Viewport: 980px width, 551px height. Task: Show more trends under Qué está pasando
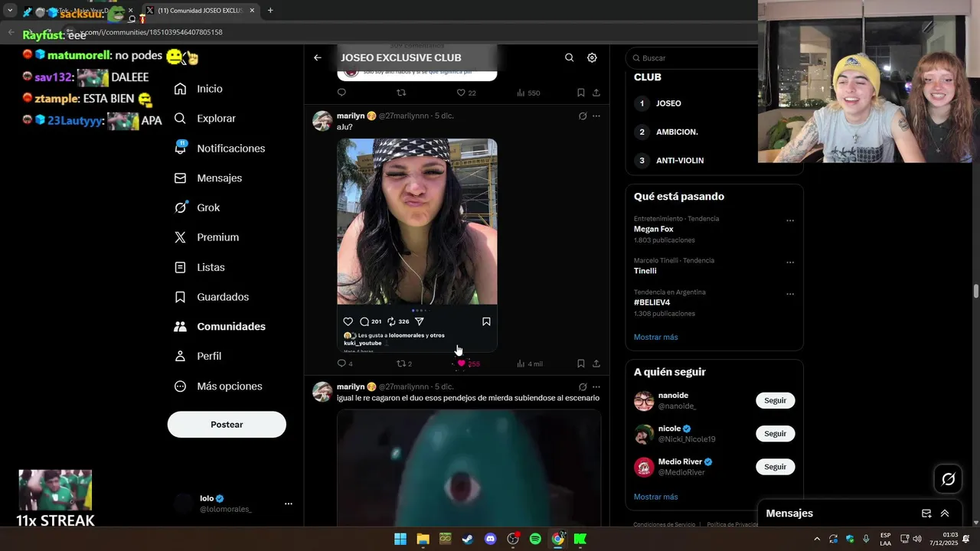pos(655,337)
